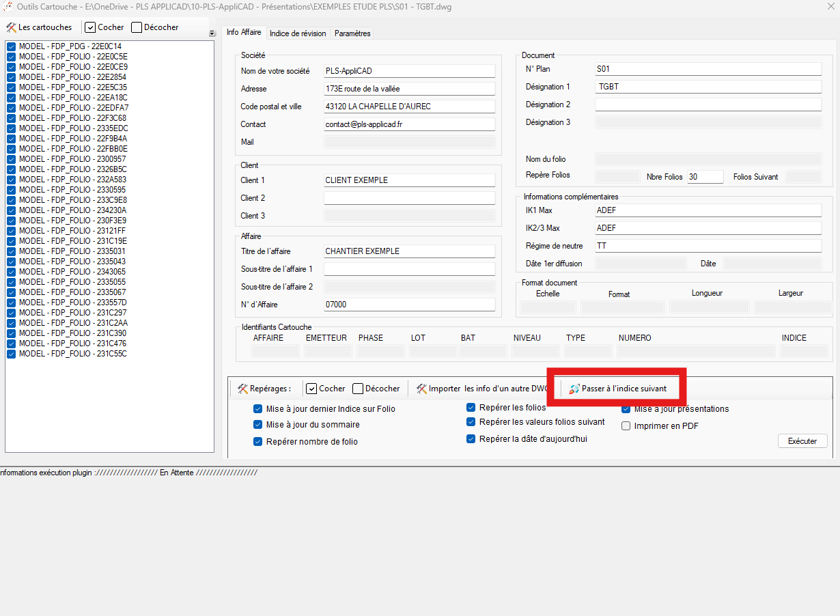This screenshot has height=616, width=840.
Task: Click the Décocher icon in the Repérages toolbar
Action: pyautogui.click(x=358, y=389)
